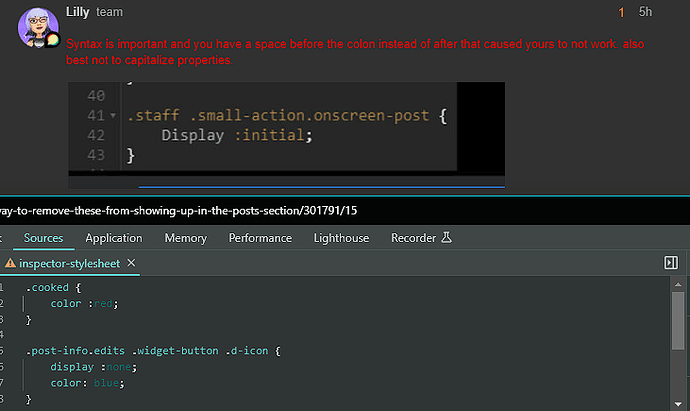Click the Lilly username link
The image size is (690, 411).
tap(77, 12)
